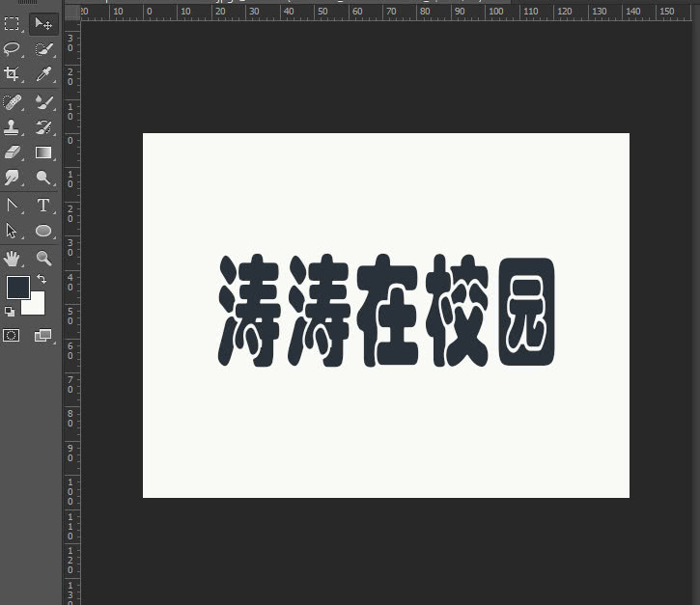
Task: Select the Smudge tool
Action: point(12,178)
